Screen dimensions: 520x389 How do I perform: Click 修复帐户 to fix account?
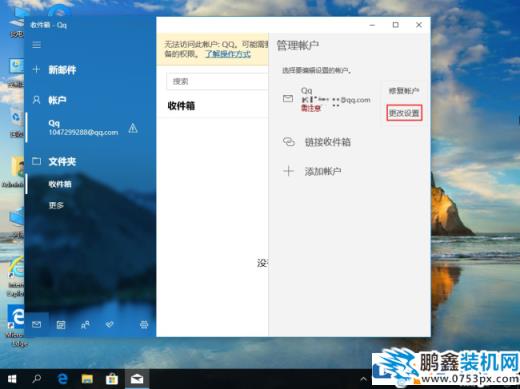click(x=404, y=91)
